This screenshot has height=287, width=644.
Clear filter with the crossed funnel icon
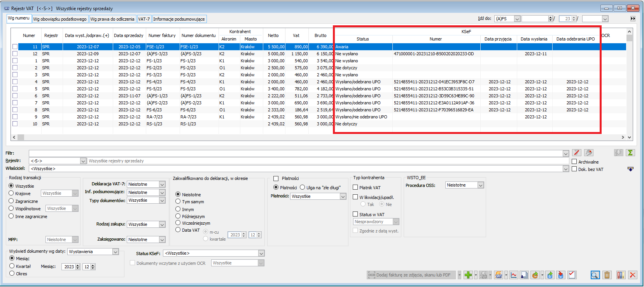[577, 153]
